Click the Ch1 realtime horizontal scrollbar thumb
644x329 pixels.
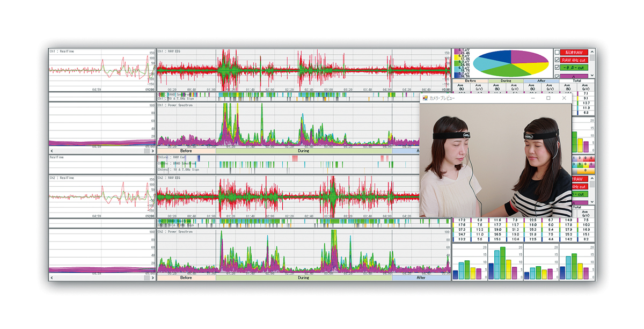click(x=147, y=151)
